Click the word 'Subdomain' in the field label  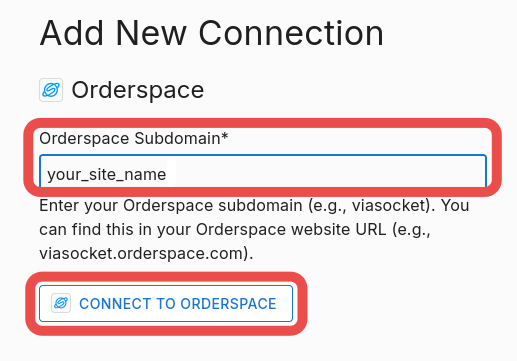(x=177, y=138)
